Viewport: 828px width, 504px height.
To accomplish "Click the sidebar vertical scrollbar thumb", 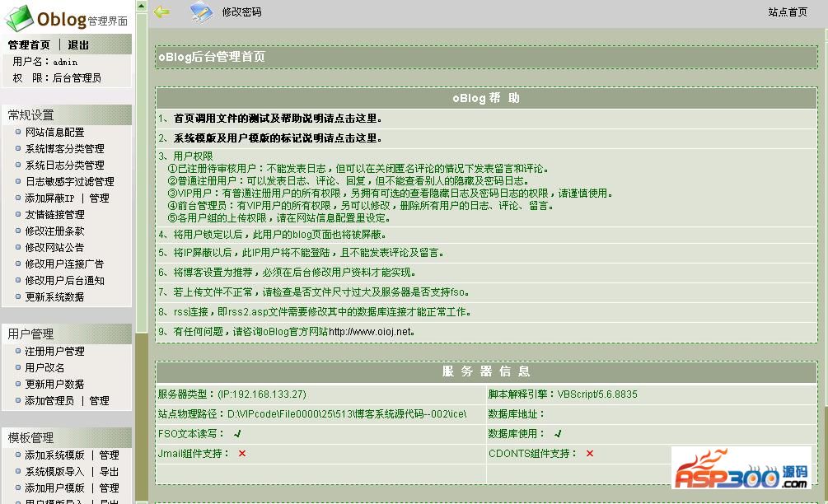I will pyautogui.click(x=142, y=172).
